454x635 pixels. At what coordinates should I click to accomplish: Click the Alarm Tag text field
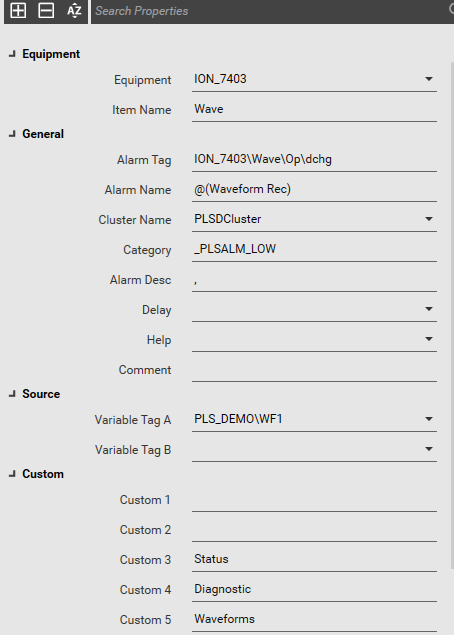(314, 159)
